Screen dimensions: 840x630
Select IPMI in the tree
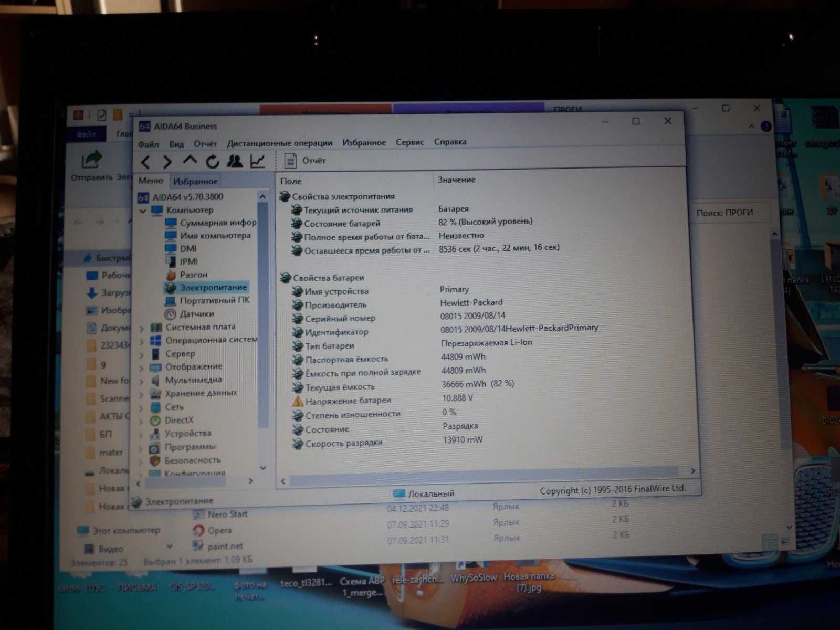click(189, 261)
